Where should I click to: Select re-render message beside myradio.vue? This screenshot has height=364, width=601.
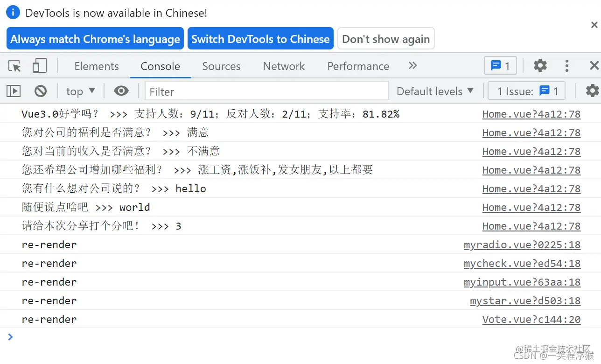[x=49, y=245]
